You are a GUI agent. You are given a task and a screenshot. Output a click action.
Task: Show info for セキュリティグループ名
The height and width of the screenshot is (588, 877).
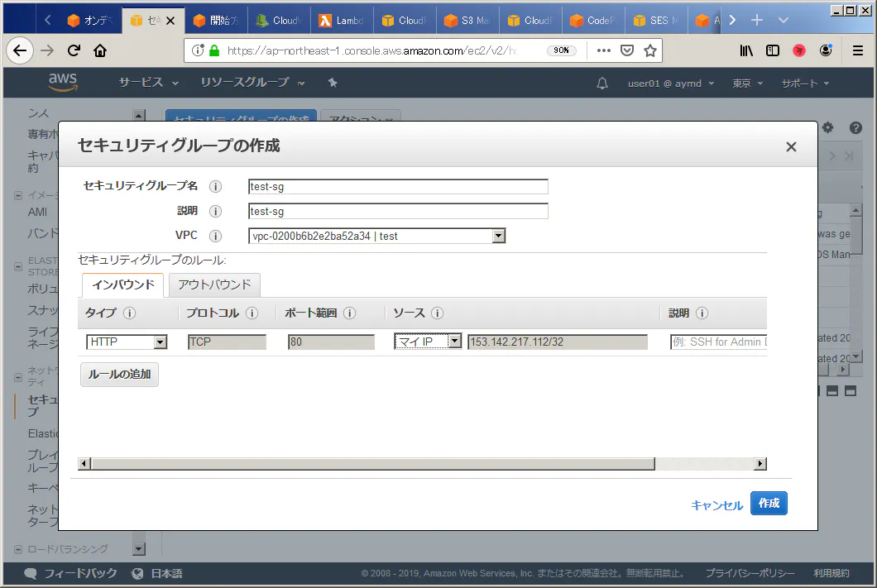pyautogui.click(x=215, y=186)
